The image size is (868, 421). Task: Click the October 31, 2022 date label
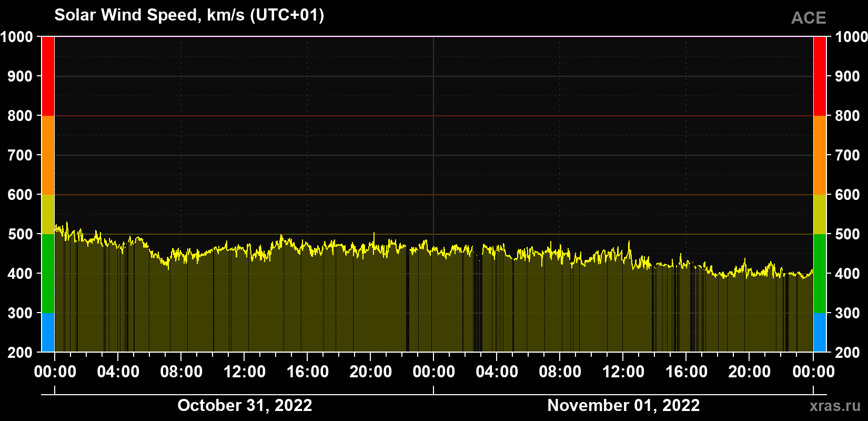tap(245, 405)
